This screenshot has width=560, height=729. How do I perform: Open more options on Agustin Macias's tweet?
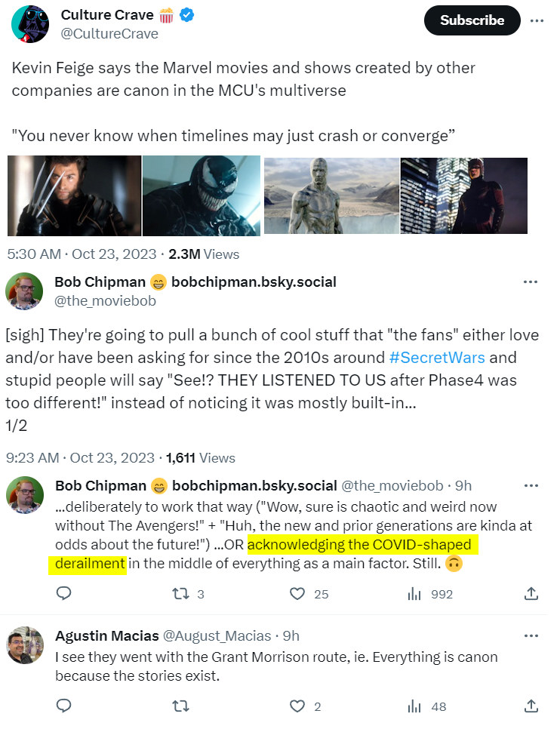coord(531,635)
